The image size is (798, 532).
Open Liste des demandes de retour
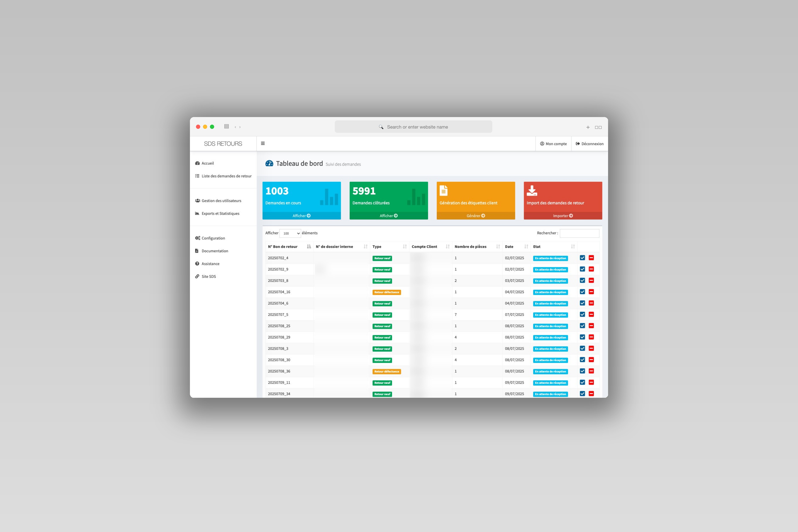tap(226, 176)
